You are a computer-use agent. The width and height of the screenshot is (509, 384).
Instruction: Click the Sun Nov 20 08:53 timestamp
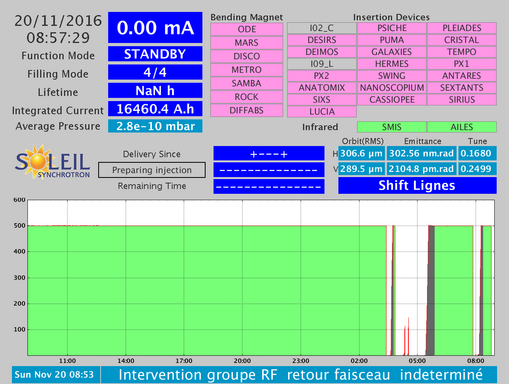click(55, 375)
